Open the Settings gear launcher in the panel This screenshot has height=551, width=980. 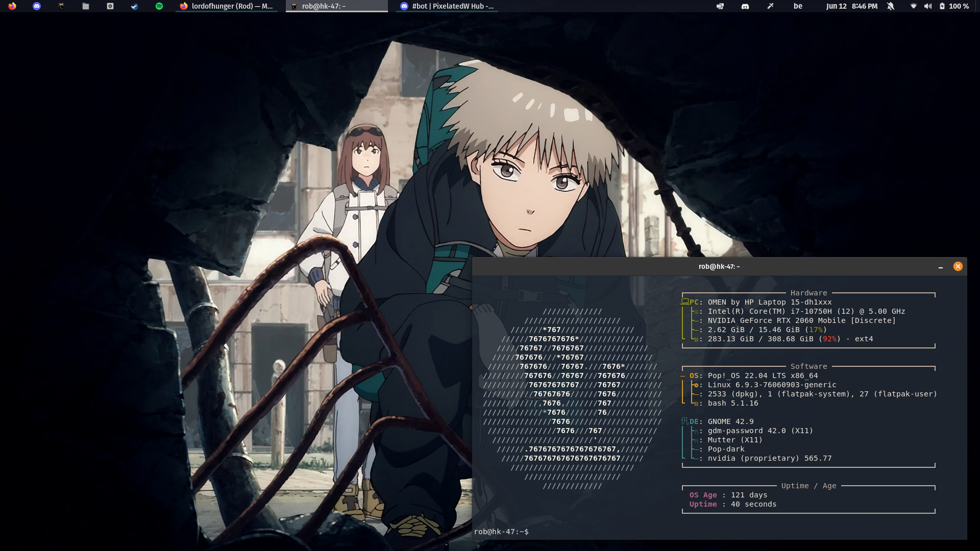pyautogui.click(x=110, y=6)
